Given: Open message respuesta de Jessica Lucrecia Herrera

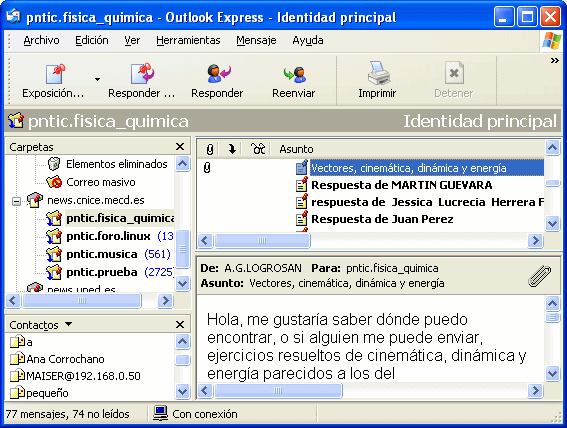Looking at the screenshot, I should [427, 202].
